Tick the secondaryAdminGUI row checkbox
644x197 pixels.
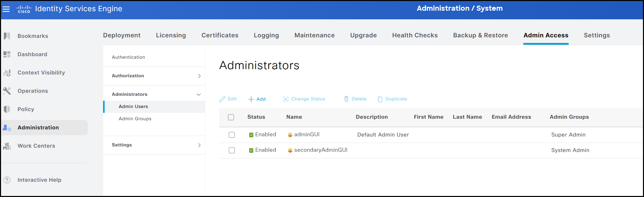232,150
